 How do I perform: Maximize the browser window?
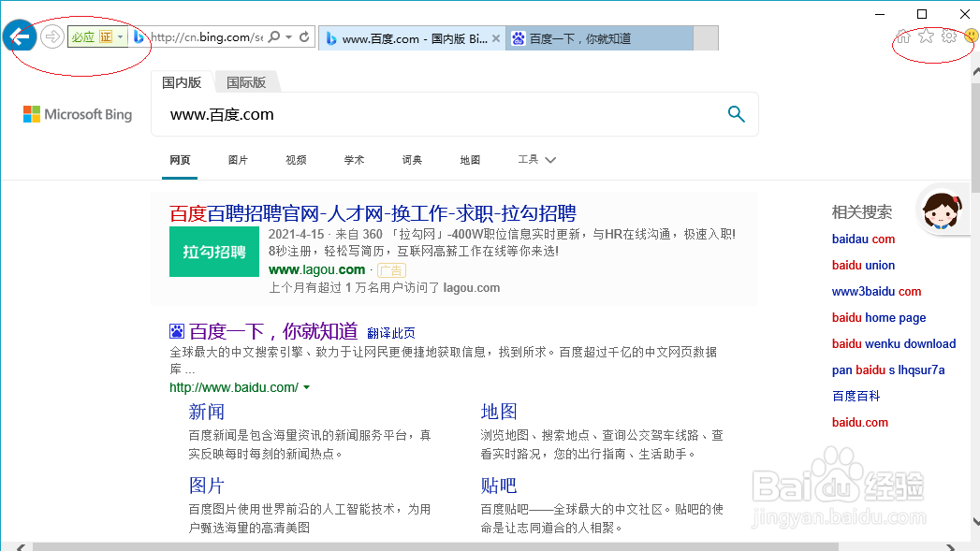(922, 14)
